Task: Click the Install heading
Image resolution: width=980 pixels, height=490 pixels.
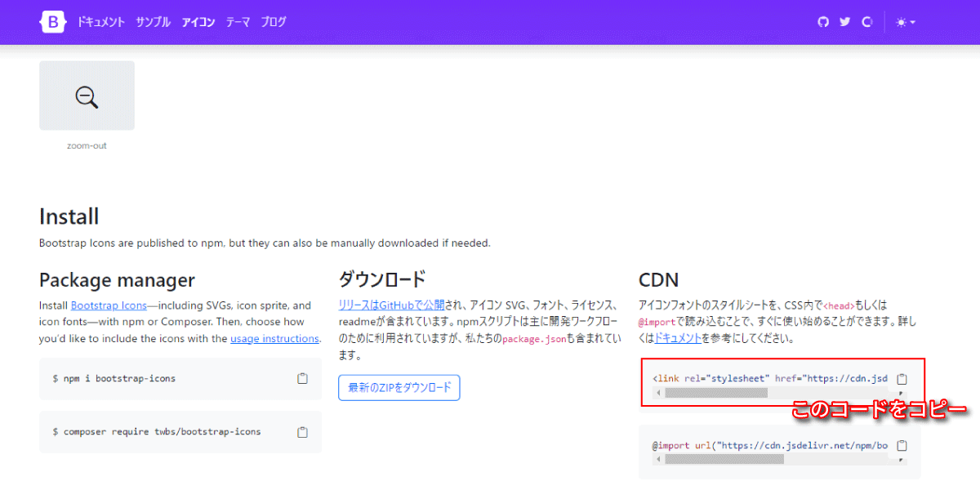Action: pos(69,216)
